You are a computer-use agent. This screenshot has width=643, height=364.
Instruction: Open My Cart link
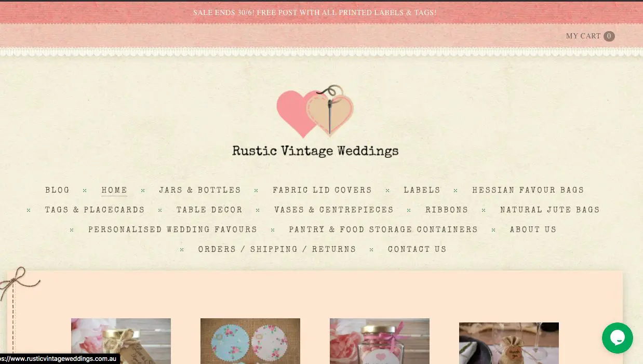583,36
